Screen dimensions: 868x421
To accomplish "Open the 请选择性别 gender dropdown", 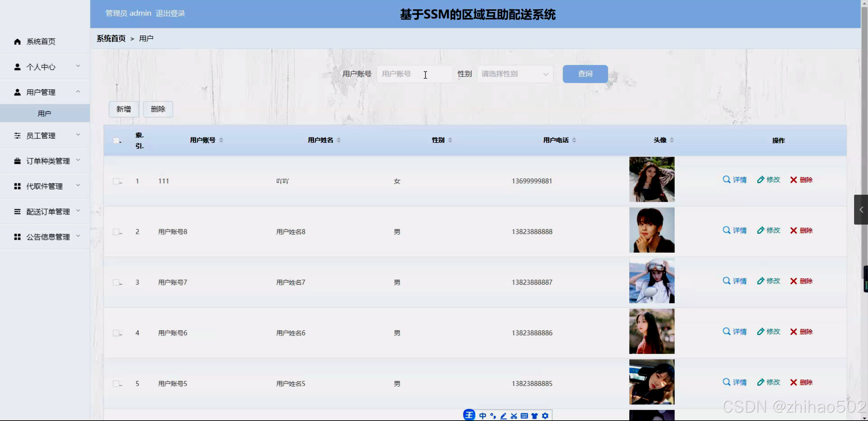I will click(515, 74).
